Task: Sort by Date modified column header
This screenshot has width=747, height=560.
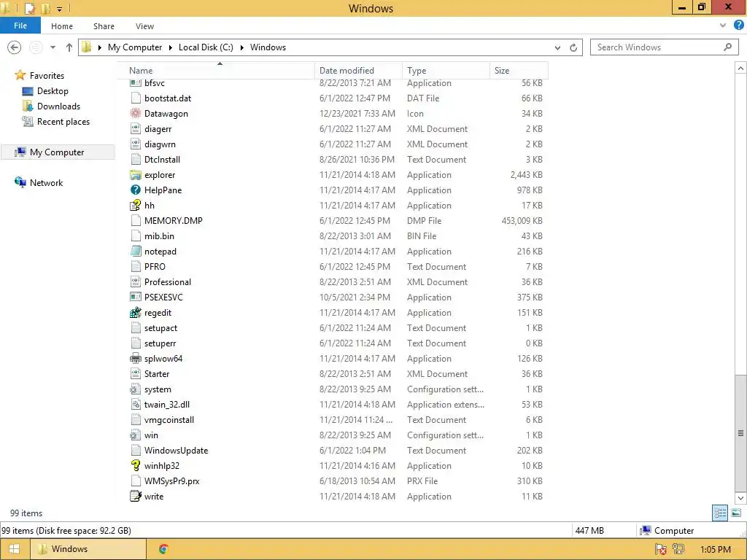Action: [x=358, y=71]
